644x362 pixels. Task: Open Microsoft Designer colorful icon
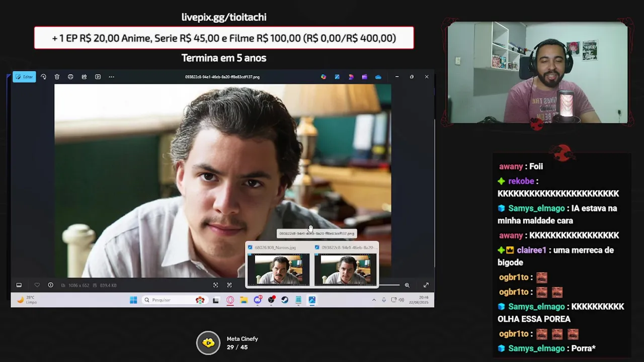coord(323,77)
